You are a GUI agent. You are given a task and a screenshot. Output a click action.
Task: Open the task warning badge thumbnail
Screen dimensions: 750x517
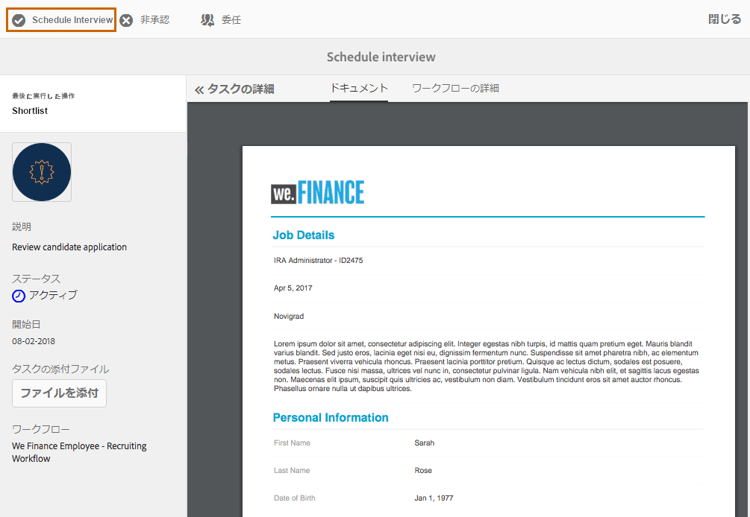click(42, 172)
